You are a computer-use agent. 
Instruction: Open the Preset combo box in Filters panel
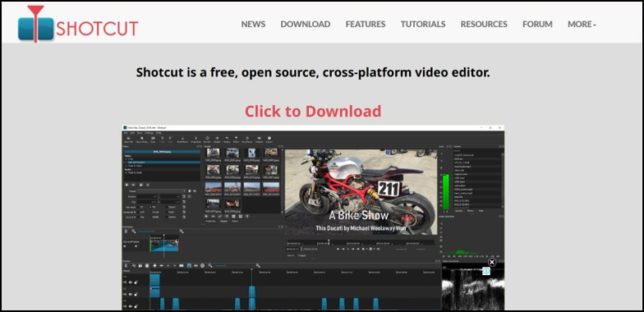tap(162, 190)
